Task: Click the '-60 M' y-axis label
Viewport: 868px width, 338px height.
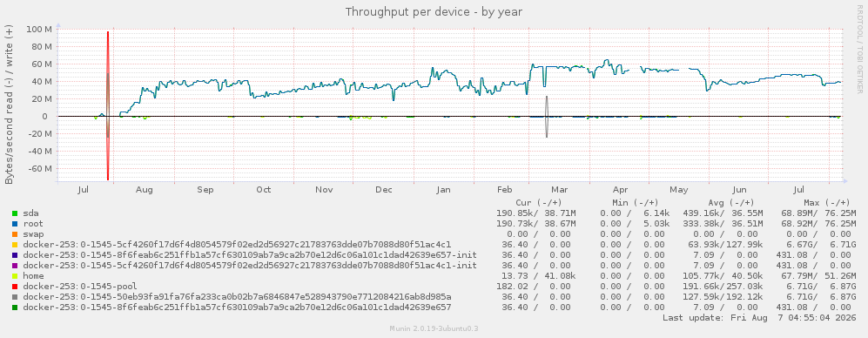Action: click(x=39, y=168)
